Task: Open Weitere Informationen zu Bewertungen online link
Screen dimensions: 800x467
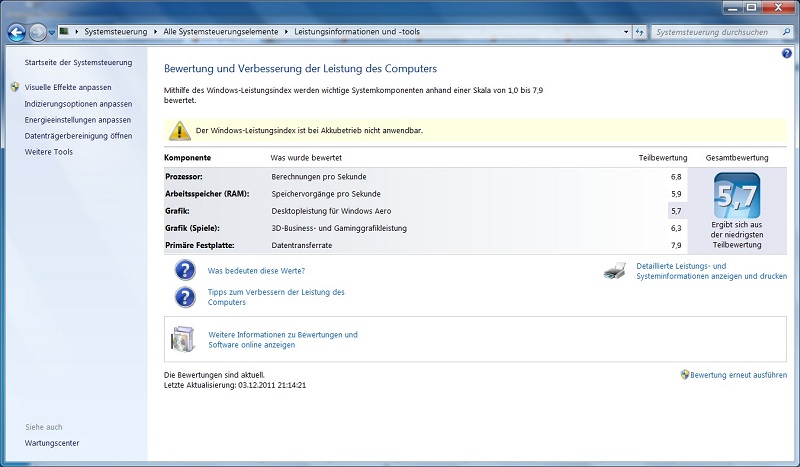Action: click(283, 339)
